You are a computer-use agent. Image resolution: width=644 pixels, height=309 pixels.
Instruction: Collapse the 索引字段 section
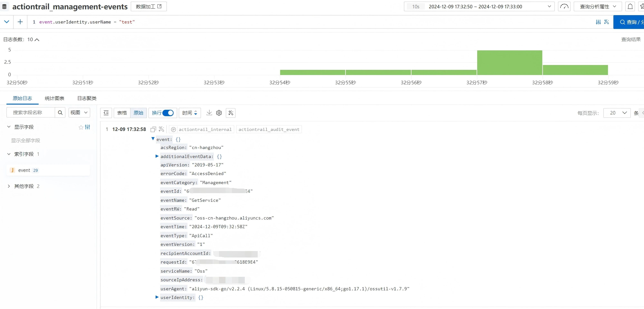9,154
